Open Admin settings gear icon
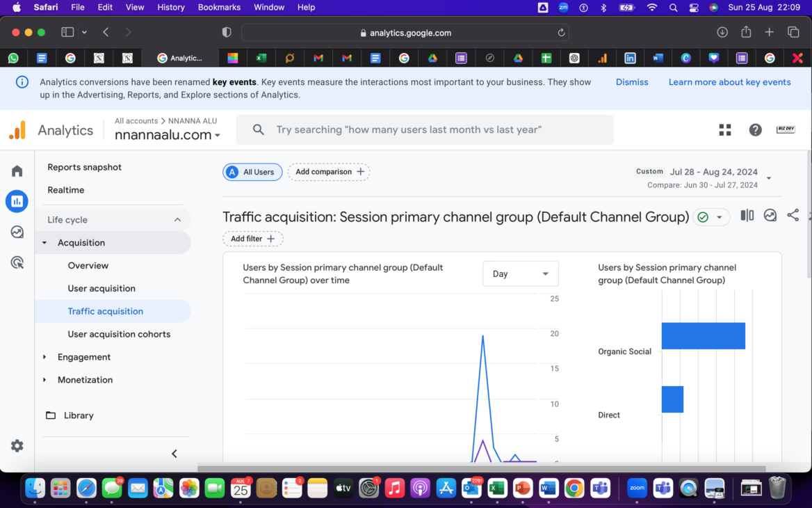 point(17,446)
